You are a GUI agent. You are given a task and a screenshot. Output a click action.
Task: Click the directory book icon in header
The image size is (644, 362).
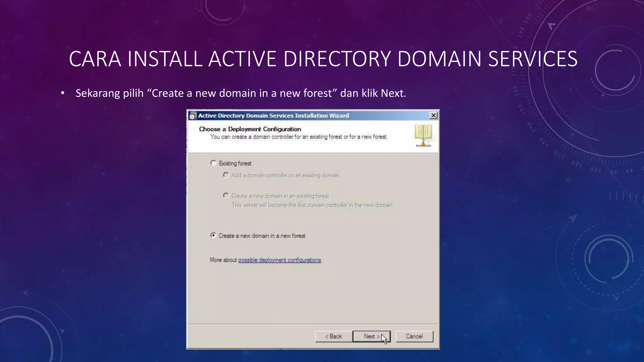(x=423, y=135)
